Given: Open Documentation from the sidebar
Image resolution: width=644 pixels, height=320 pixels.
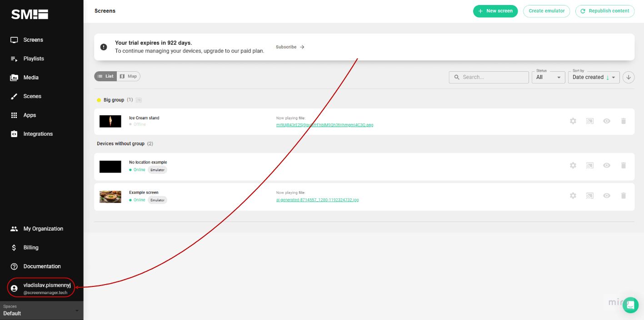Looking at the screenshot, I should [x=35, y=266].
